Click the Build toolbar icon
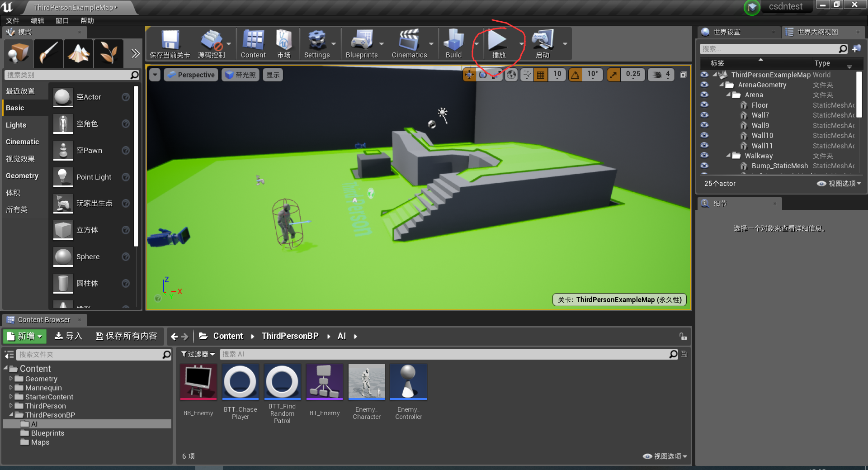Image resolution: width=868 pixels, height=470 pixels. tap(453, 43)
